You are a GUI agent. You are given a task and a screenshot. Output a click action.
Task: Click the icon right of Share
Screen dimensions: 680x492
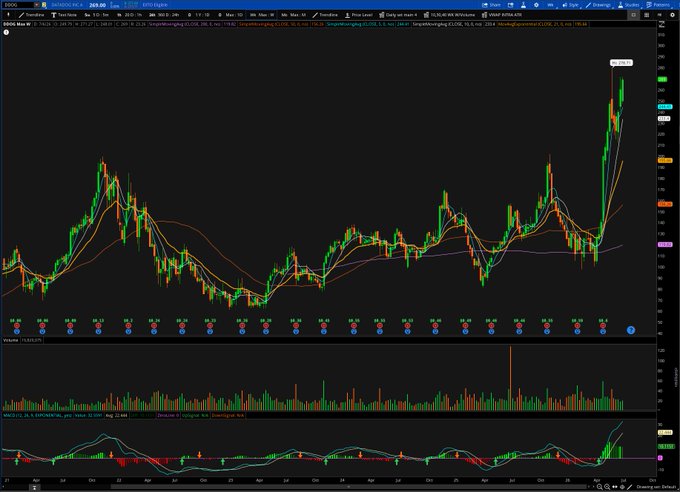point(510,5)
